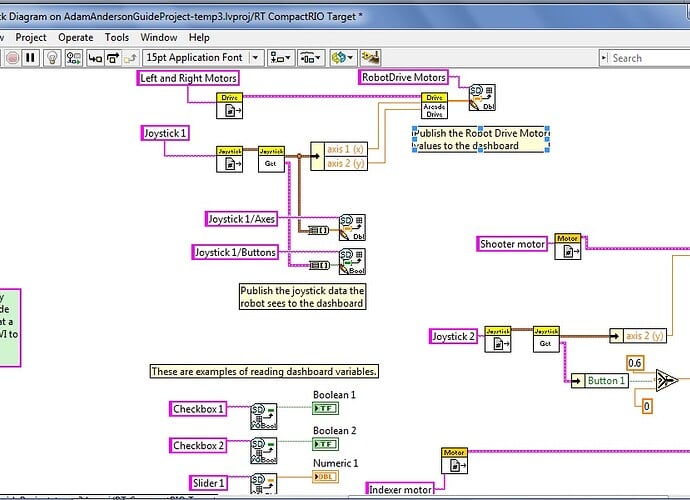
Task: Toggle Retain Wire Values button
Action: pos(73,58)
